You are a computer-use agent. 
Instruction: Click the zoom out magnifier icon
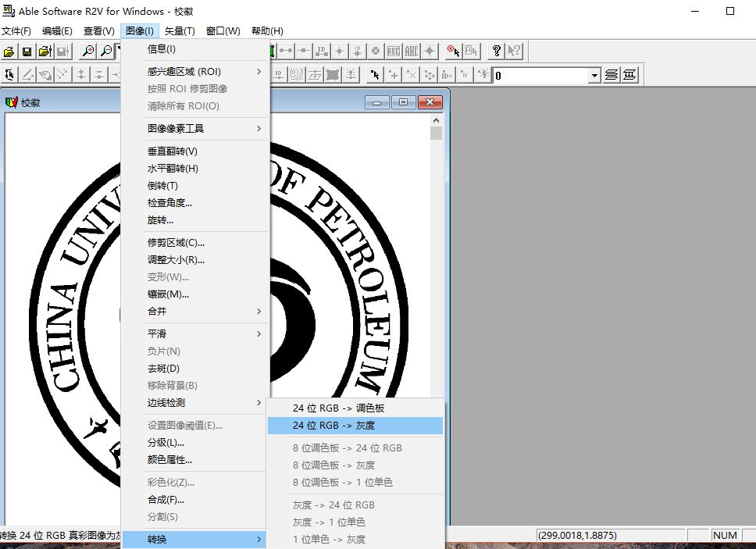click(106, 51)
